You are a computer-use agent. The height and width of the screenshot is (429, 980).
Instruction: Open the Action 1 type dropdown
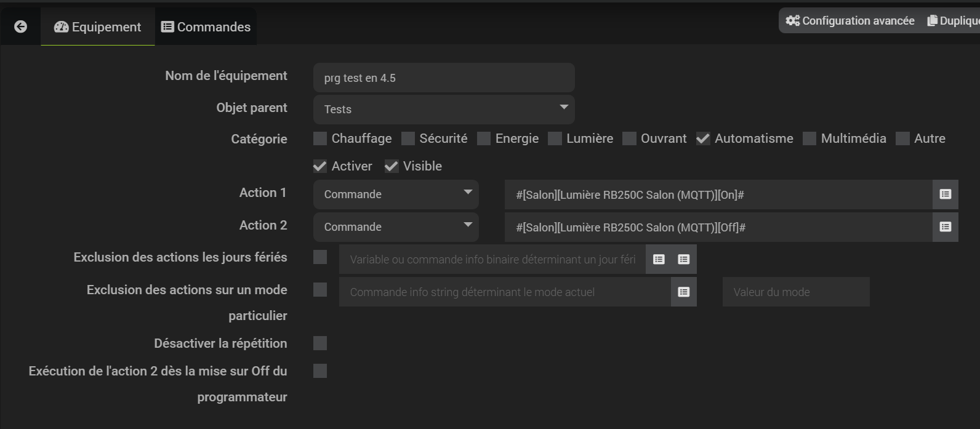coord(396,194)
